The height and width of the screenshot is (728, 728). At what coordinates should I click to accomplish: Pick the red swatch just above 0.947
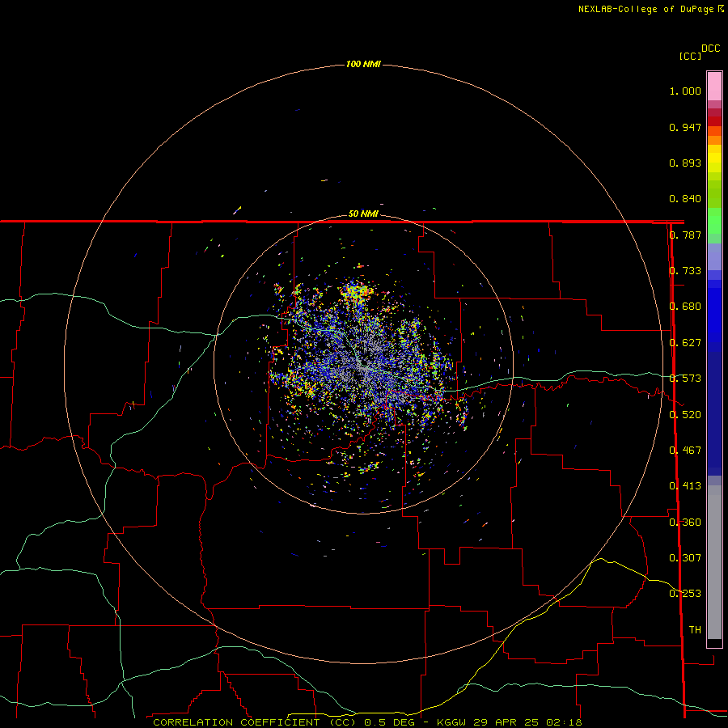714,121
